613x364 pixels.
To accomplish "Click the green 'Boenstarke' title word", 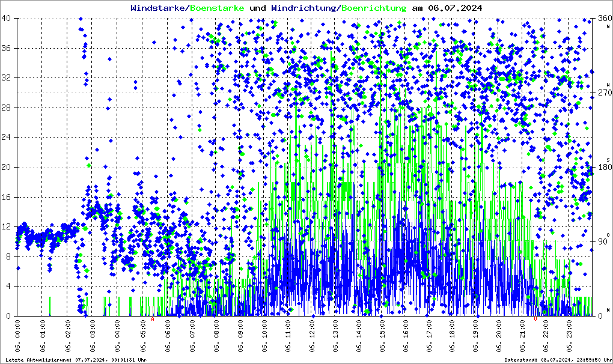I will (x=218, y=8).
